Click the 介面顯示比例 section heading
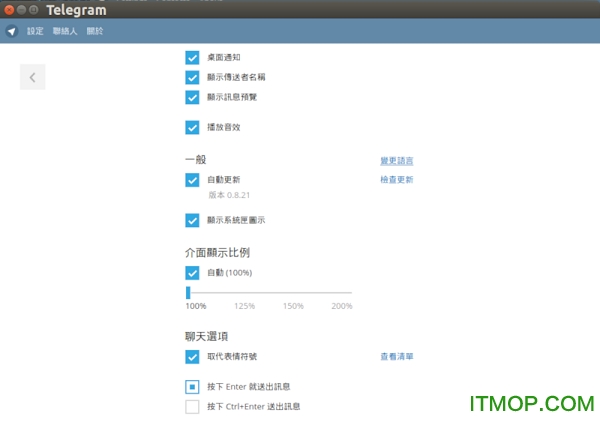This screenshot has height=429, width=600. point(217,253)
